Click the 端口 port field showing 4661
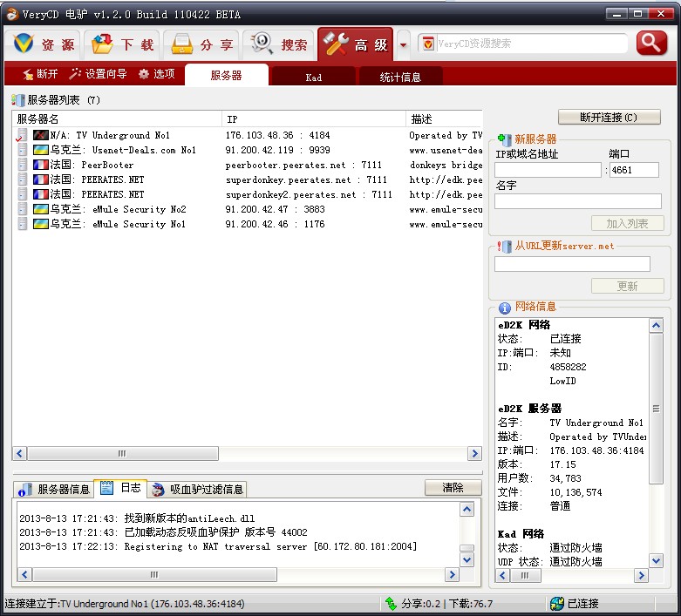 click(x=634, y=170)
